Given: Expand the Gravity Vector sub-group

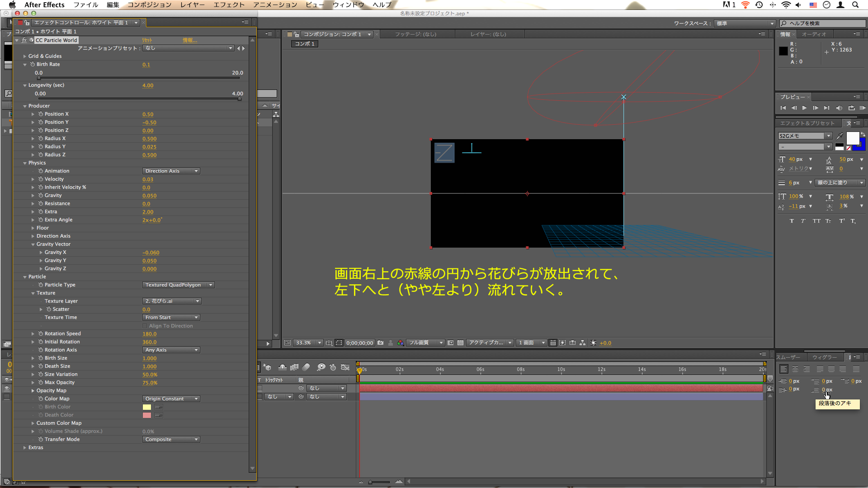Looking at the screenshot, I should coord(33,244).
